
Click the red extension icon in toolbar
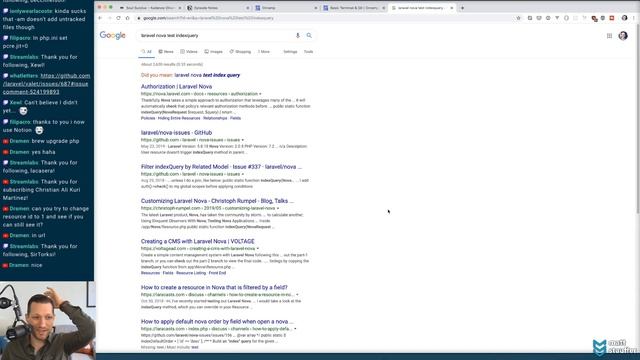coord(611,18)
